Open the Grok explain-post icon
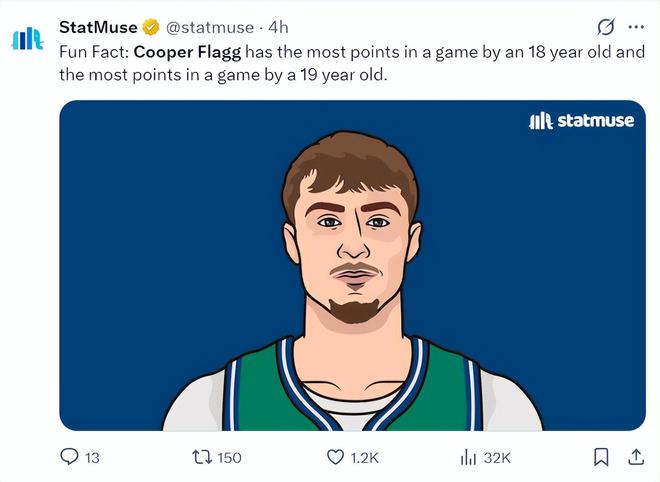This screenshot has height=482, width=660. [x=605, y=27]
